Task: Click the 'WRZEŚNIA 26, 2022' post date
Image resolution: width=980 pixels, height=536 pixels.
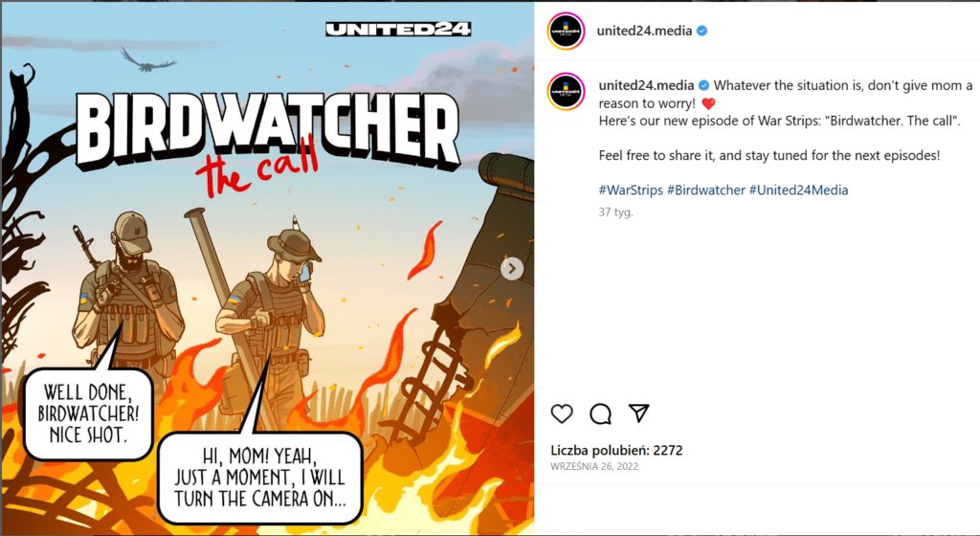Action: 594,467
